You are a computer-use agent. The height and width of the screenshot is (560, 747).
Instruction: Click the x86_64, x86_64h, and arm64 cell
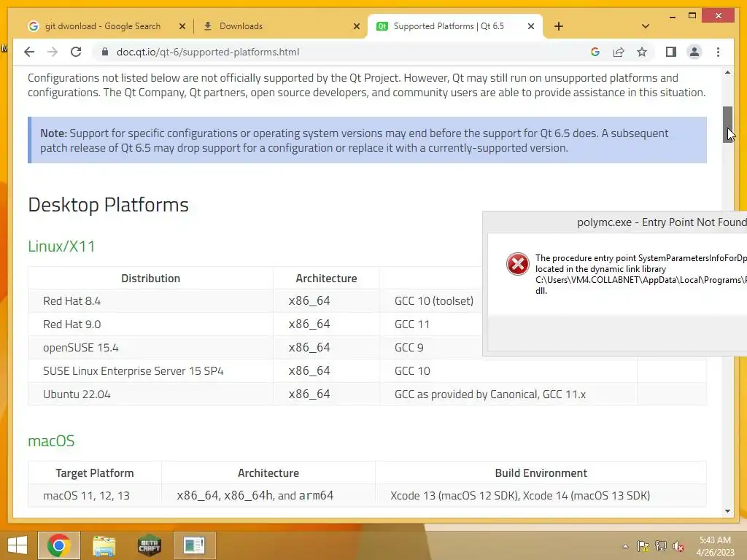click(x=268, y=496)
